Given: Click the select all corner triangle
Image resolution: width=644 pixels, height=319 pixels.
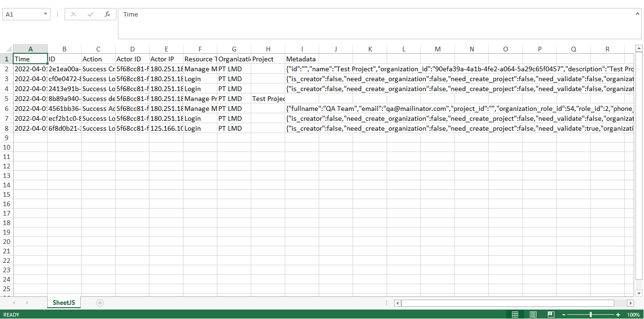Looking at the screenshot, I should pos(7,49).
